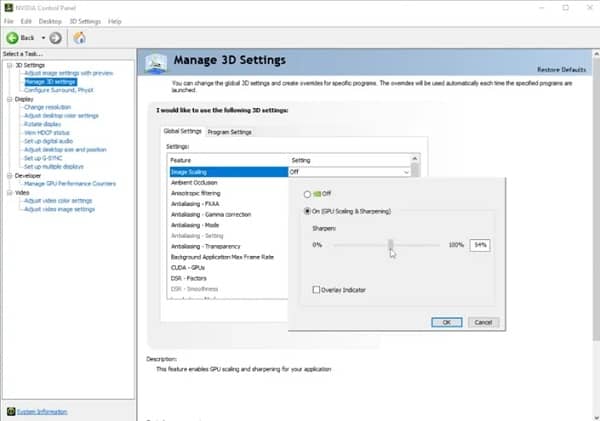The height and width of the screenshot is (421, 600).
Task: Click the Setting column header
Action: pos(350,160)
